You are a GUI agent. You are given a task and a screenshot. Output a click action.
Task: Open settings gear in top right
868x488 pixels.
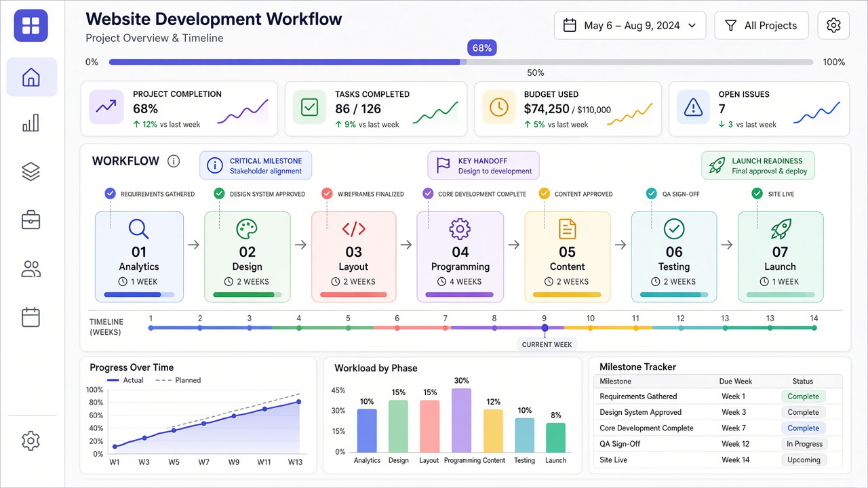(833, 26)
